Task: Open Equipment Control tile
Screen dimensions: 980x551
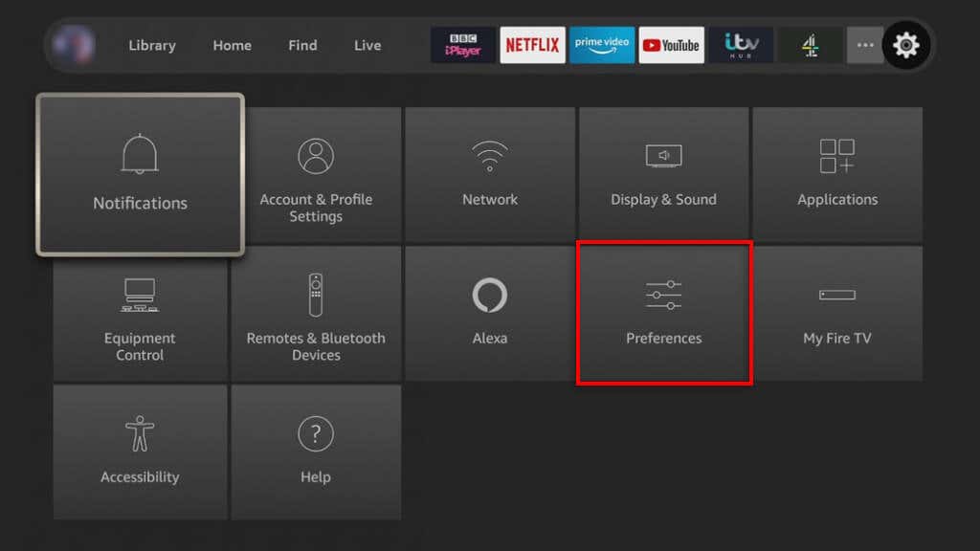Action: point(140,314)
